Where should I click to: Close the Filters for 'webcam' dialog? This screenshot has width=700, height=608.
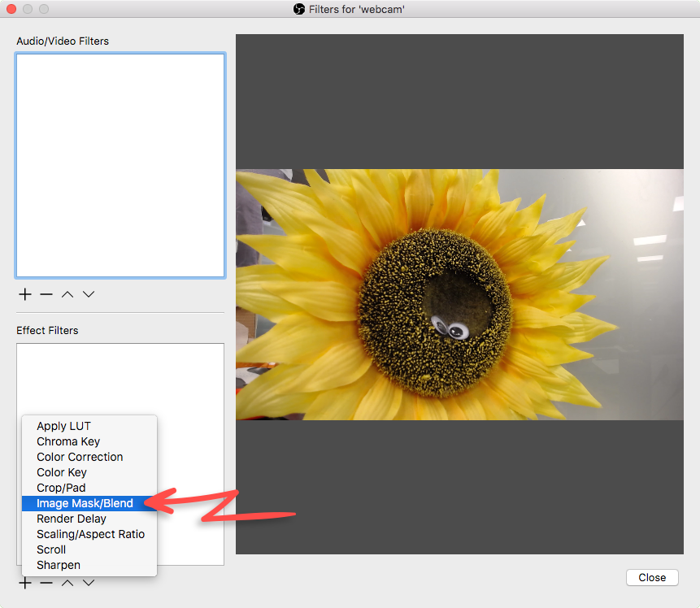click(652, 577)
